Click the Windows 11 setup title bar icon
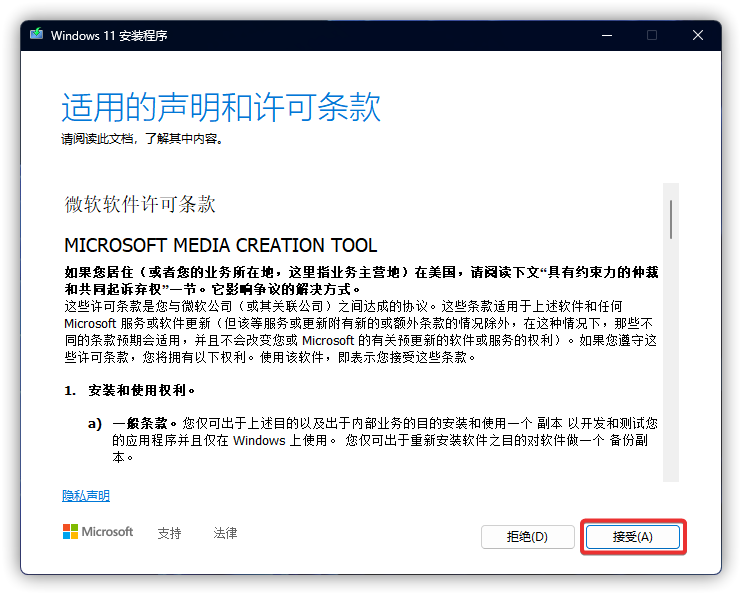Screen dimensions: 742x595 tap(37, 35)
